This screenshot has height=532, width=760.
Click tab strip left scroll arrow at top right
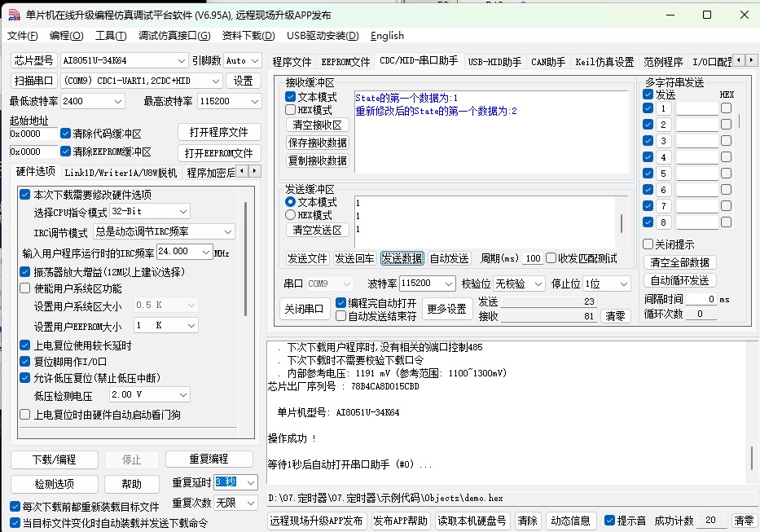[739, 60]
